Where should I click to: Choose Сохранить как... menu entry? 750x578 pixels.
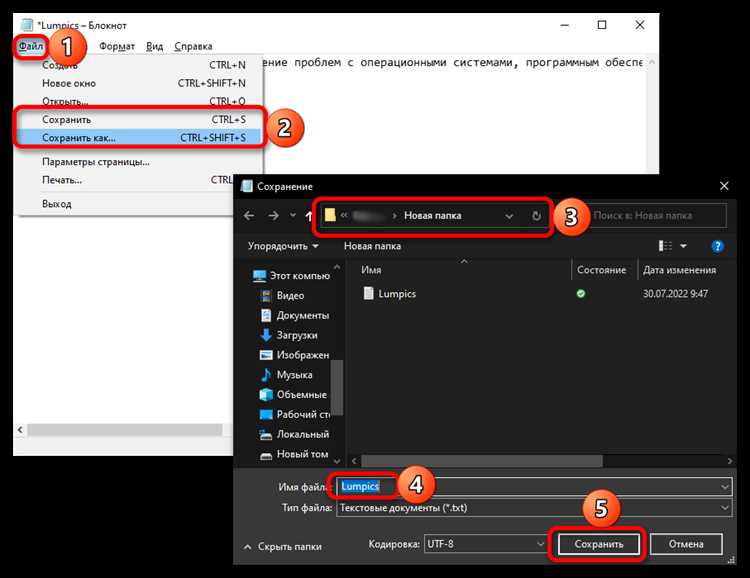(139, 138)
